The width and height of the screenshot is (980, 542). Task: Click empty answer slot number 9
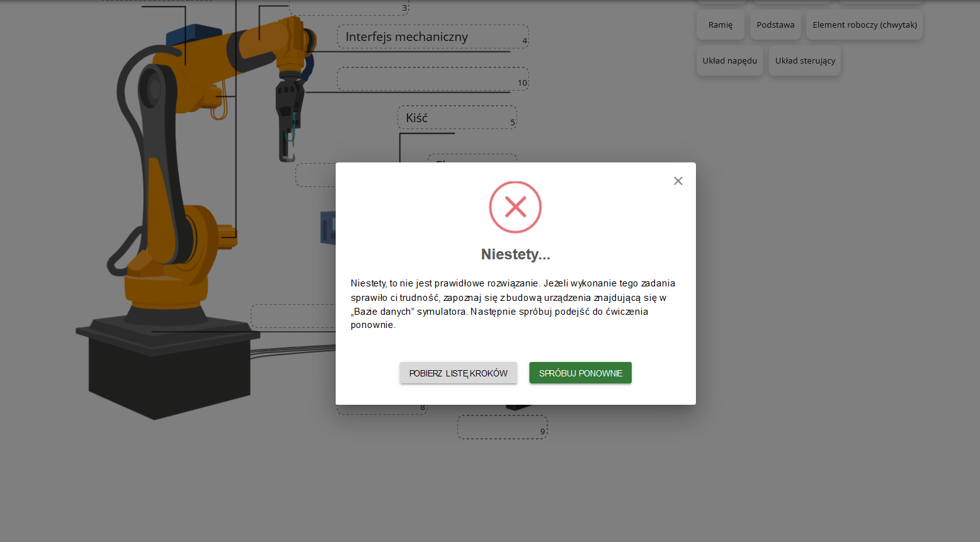(501, 427)
